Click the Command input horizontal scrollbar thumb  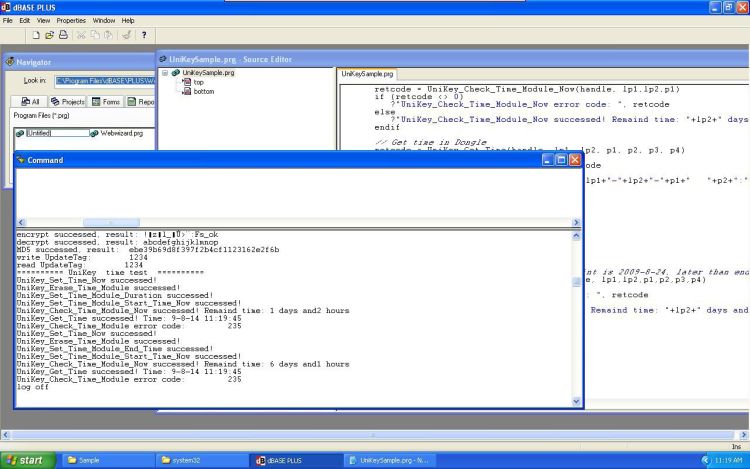(111, 222)
